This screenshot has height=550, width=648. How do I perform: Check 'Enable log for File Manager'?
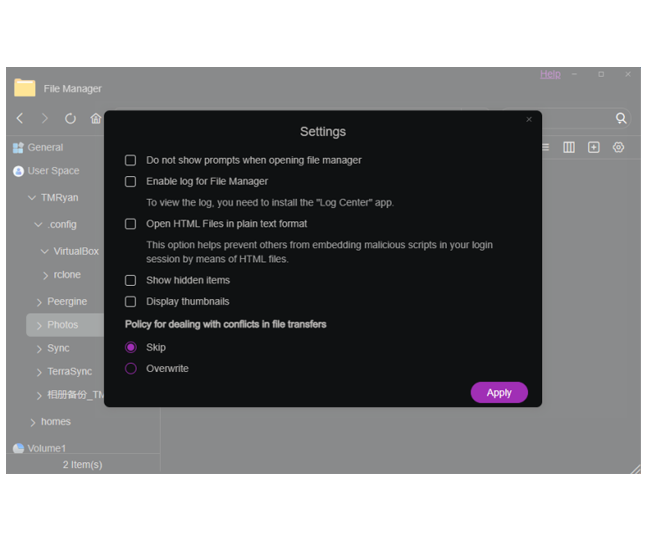click(130, 182)
